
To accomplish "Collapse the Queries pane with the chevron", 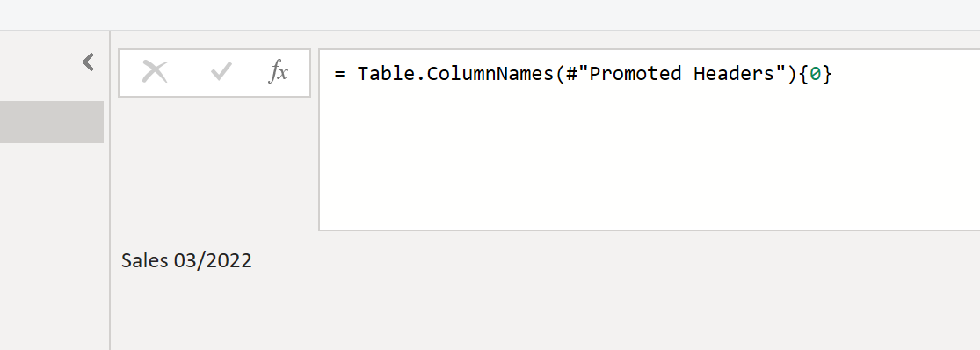I will click(88, 62).
